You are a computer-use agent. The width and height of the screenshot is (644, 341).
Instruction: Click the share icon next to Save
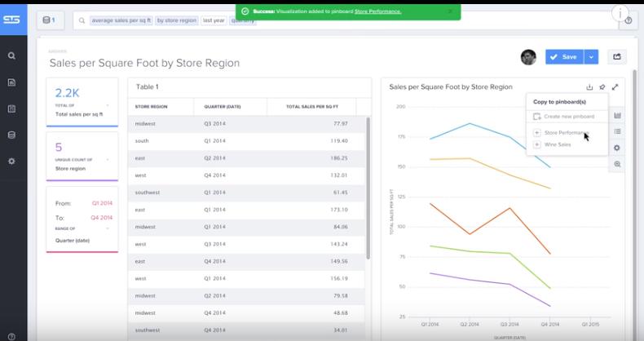tap(617, 56)
